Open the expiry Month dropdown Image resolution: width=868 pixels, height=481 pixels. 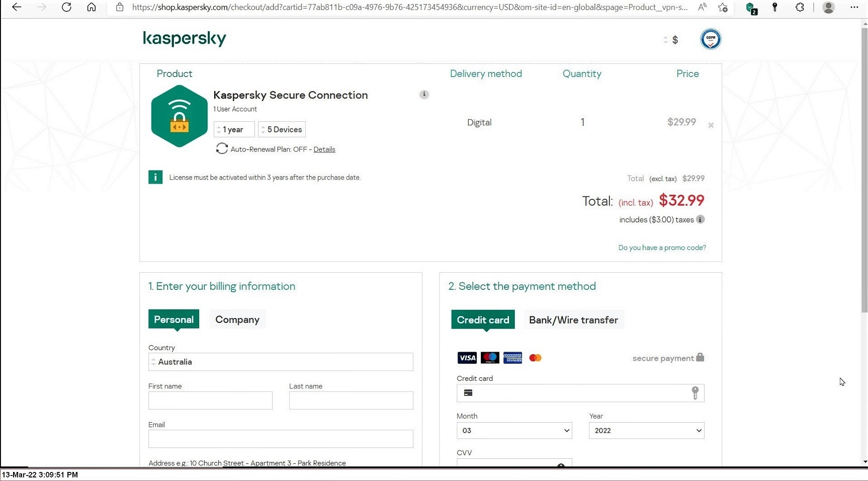click(514, 431)
